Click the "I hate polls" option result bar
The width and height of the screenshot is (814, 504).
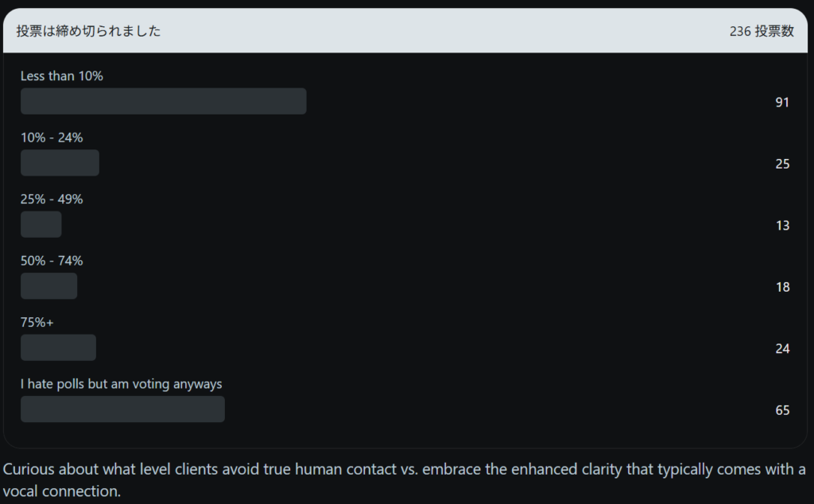(122, 409)
